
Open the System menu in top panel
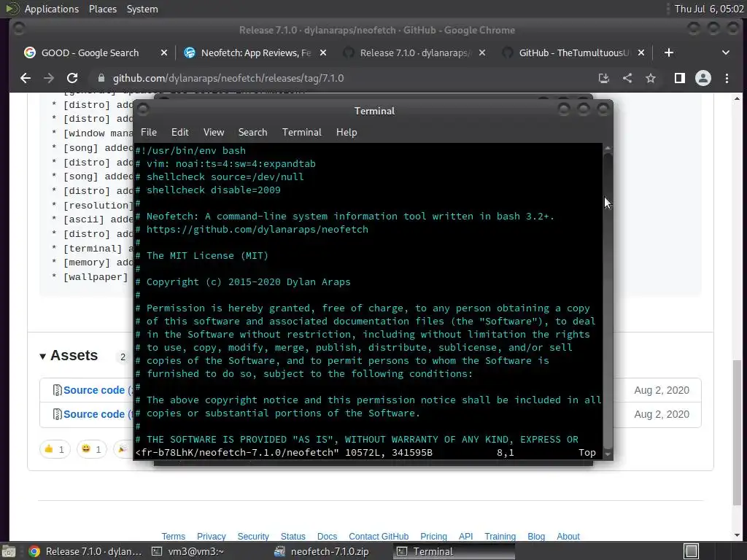142,9
